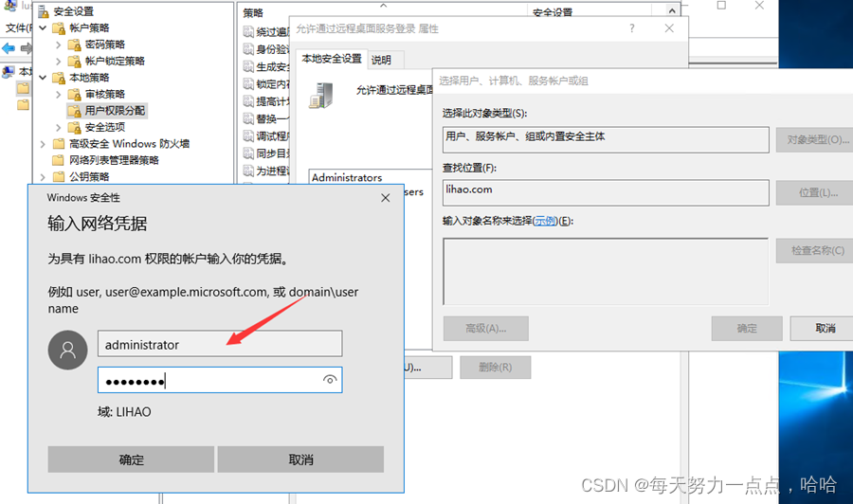Open the 示例 examples link

(x=545, y=221)
